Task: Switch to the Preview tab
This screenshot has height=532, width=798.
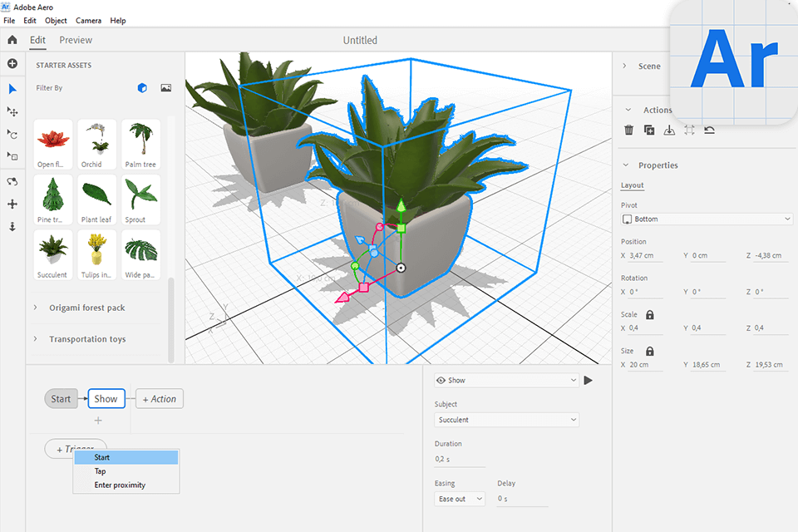Action: 76,40
